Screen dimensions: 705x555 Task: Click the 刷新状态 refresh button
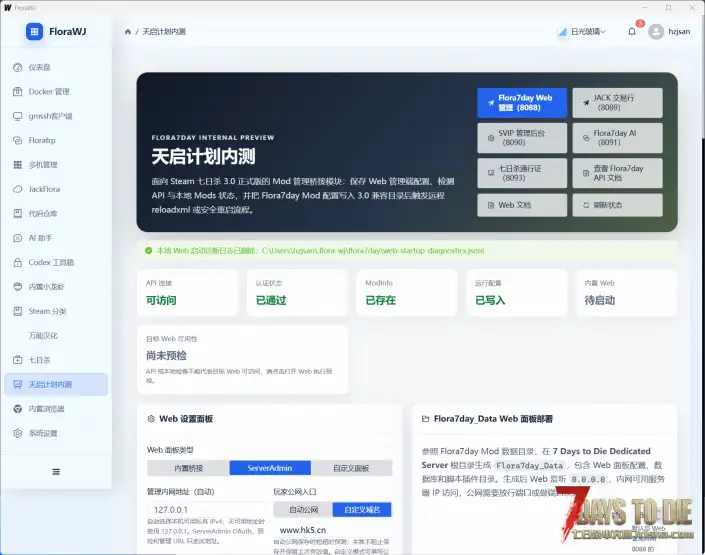pyautogui.click(x=617, y=205)
